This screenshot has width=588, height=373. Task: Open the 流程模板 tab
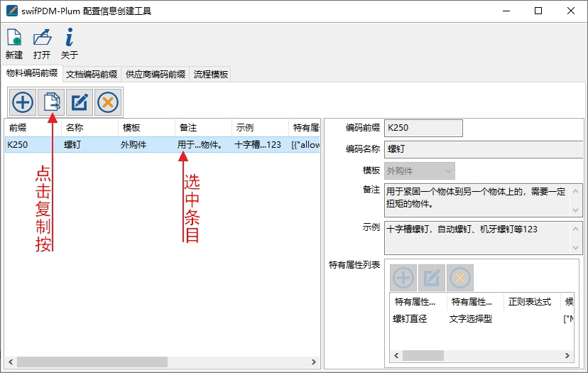point(211,74)
